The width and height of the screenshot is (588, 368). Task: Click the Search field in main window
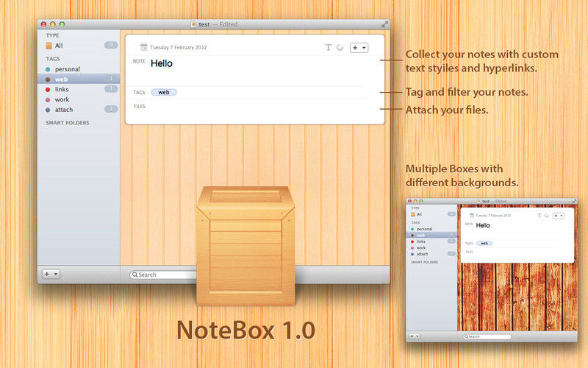tap(163, 275)
